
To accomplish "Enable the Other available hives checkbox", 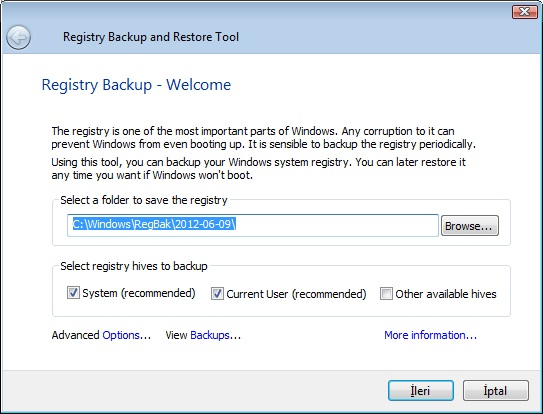I will tap(386, 294).
